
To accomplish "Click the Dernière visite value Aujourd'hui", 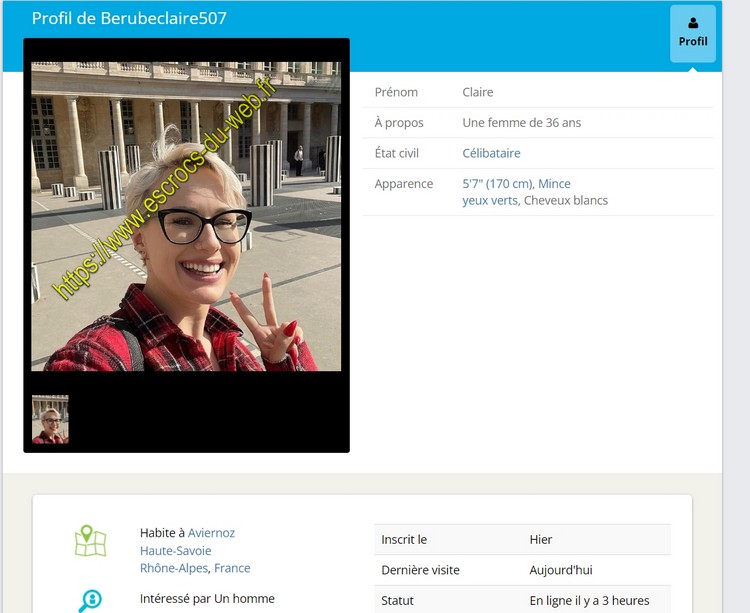I will pos(561,570).
